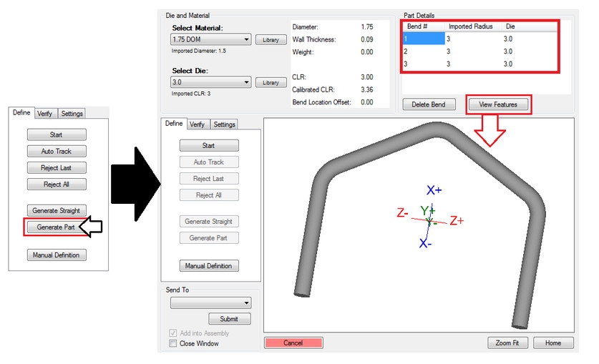Click the Submit button
The height and width of the screenshot is (364, 599).
(x=229, y=319)
